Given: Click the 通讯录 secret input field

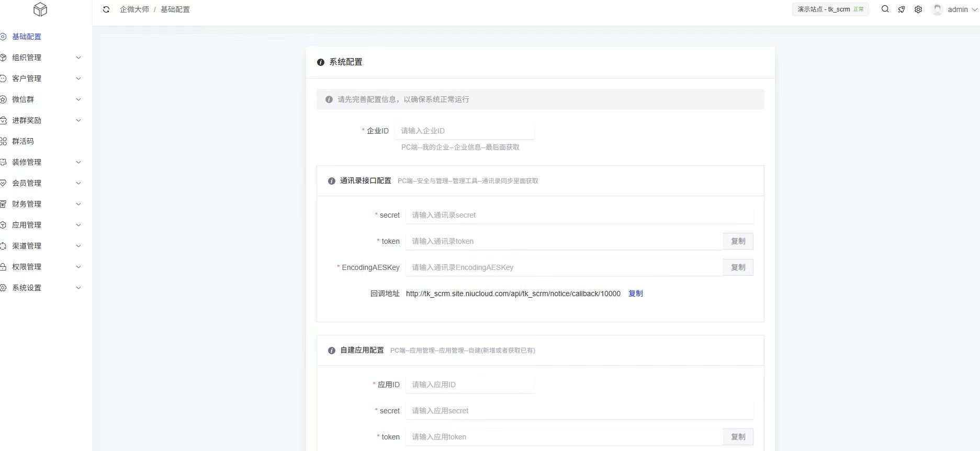Looking at the screenshot, I should pos(579,215).
